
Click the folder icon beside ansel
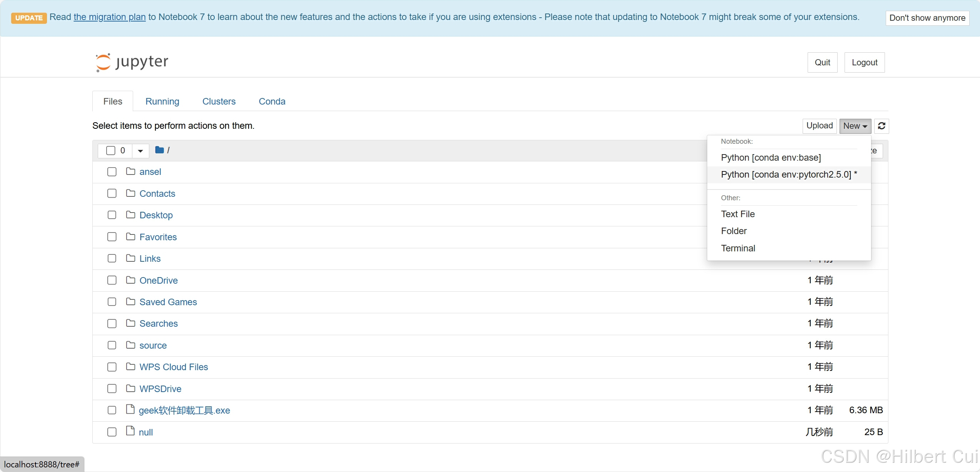[x=130, y=171]
